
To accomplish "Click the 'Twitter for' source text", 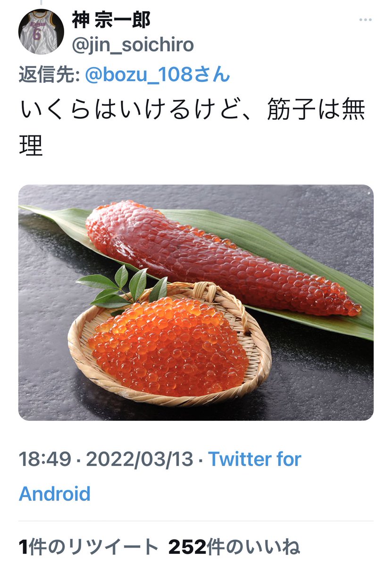I will coord(255,459).
